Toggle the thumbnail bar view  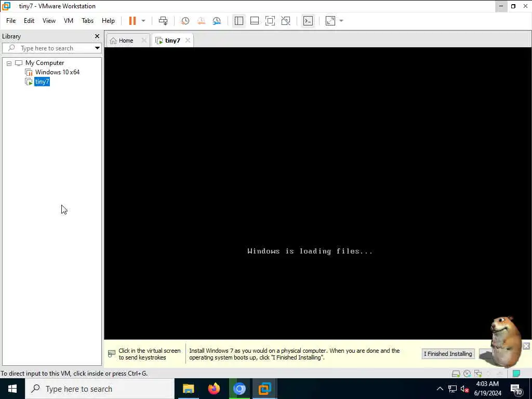[255, 21]
